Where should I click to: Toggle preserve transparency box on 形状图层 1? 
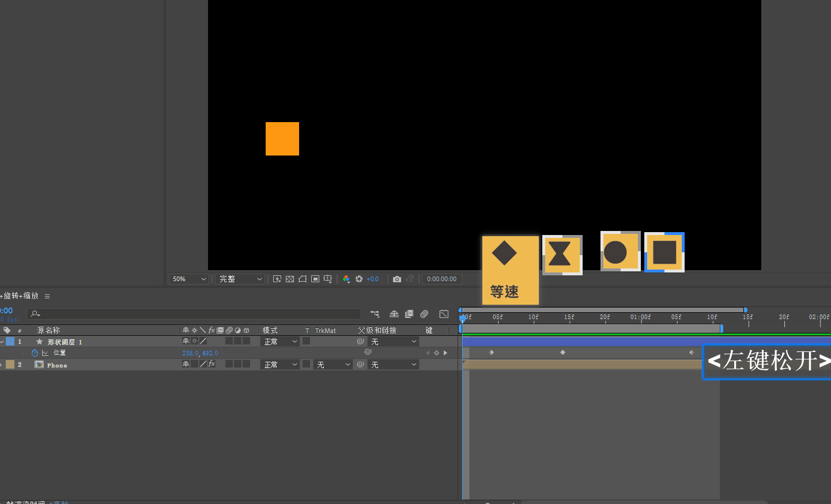tap(306, 341)
